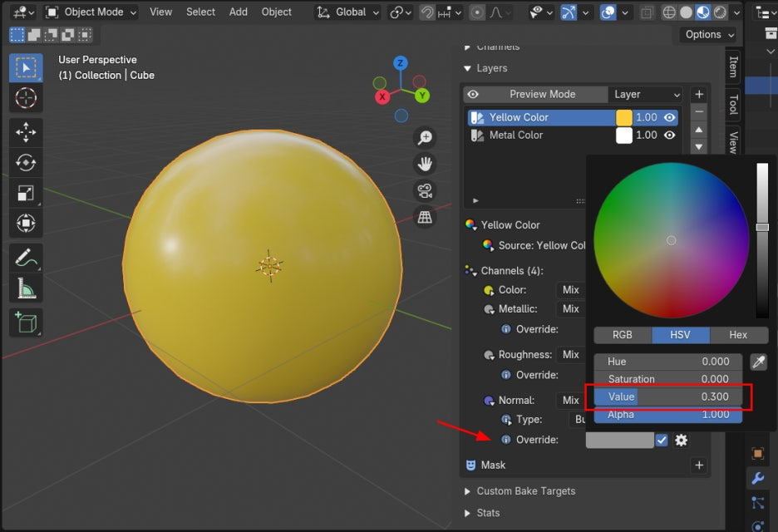
Task: Open Roughness Mix blend dropdown
Action: (571, 355)
